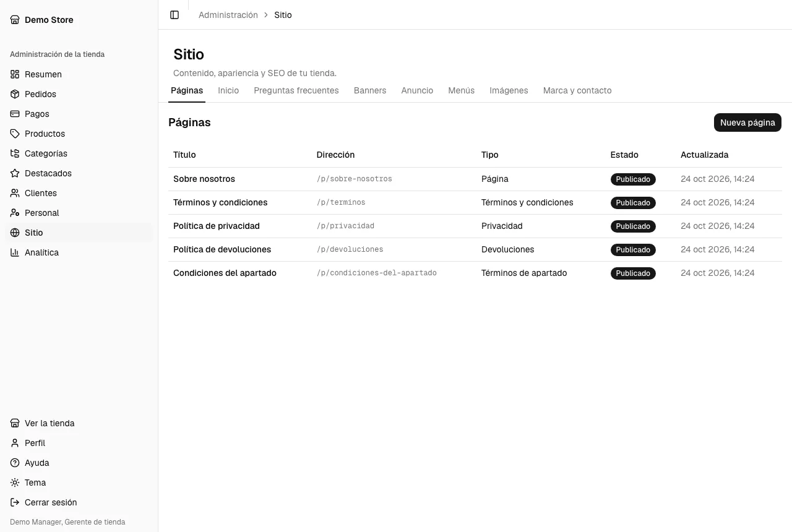Go to the Anuncio tab
Image resolution: width=792 pixels, height=532 pixels.
click(417, 90)
